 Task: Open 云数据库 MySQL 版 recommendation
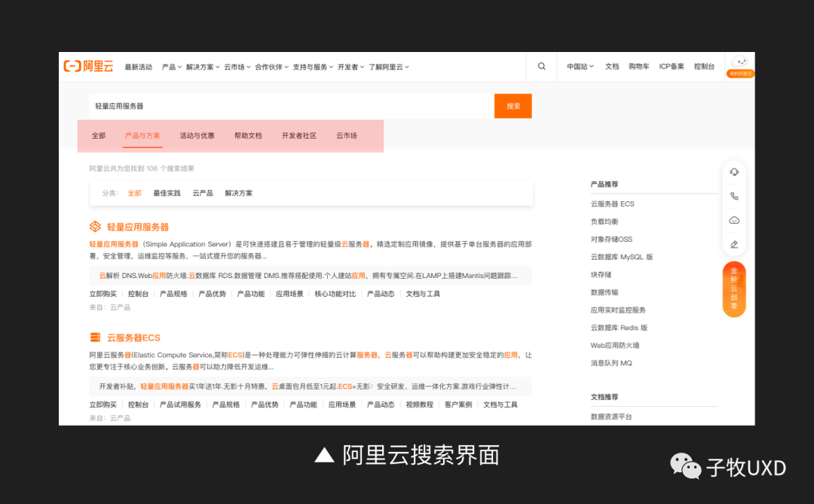pos(621,257)
